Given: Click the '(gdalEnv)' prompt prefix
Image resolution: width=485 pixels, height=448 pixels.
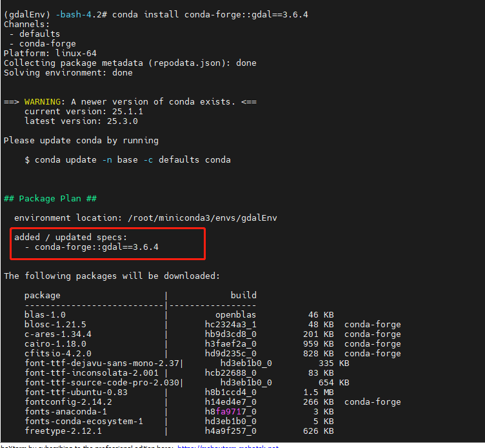Looking at the screenshot, I should [x=27, y=15].
